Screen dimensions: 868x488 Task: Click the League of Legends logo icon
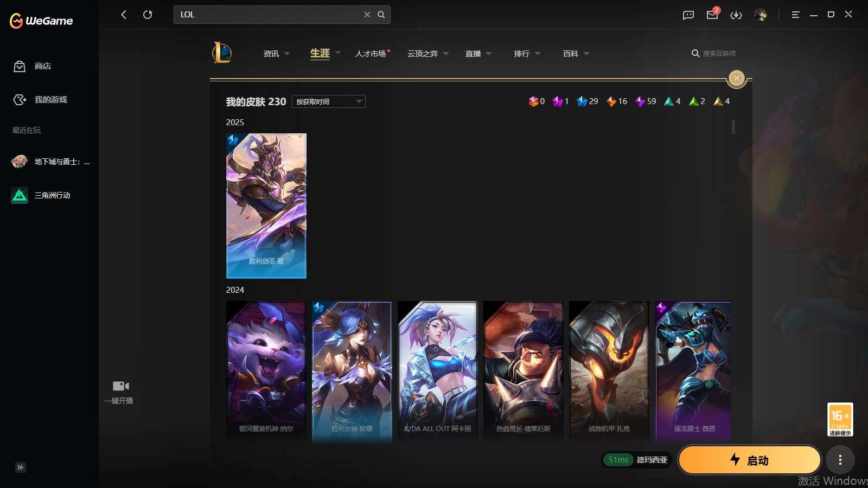(x=222, y=53)
